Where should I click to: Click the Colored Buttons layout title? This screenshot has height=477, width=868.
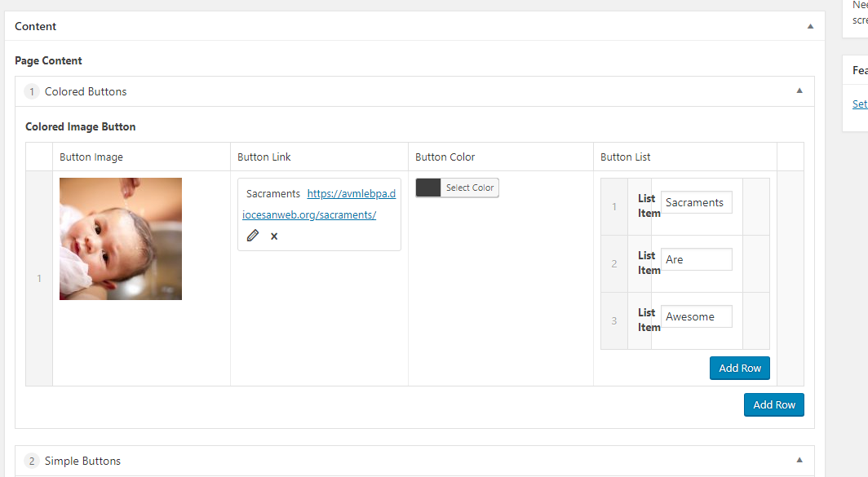86,91
